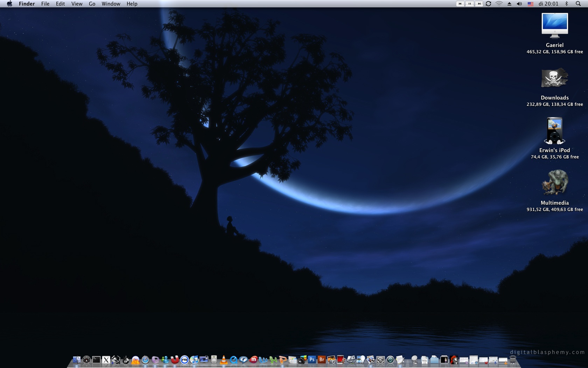Open TextEdit paper-and-pen icon in Dock

pos(400,360)
